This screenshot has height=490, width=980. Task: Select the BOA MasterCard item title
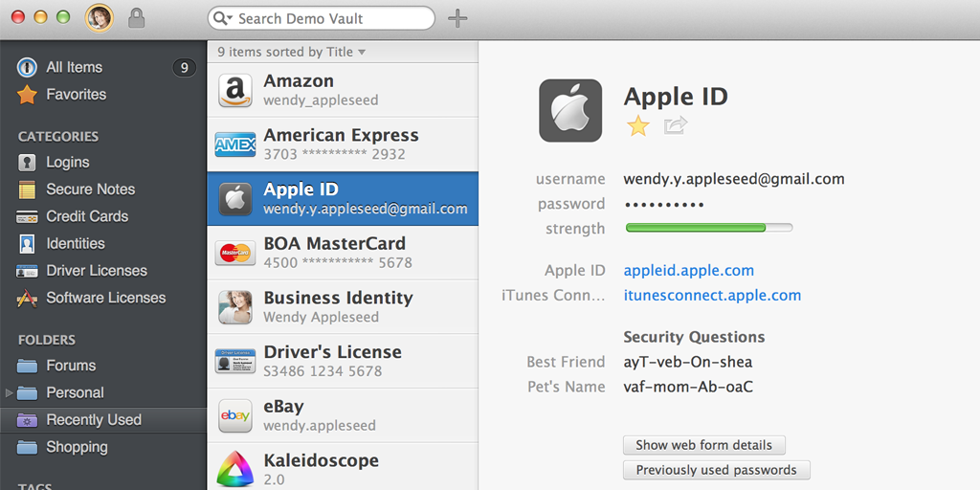(x=334, y=244)
